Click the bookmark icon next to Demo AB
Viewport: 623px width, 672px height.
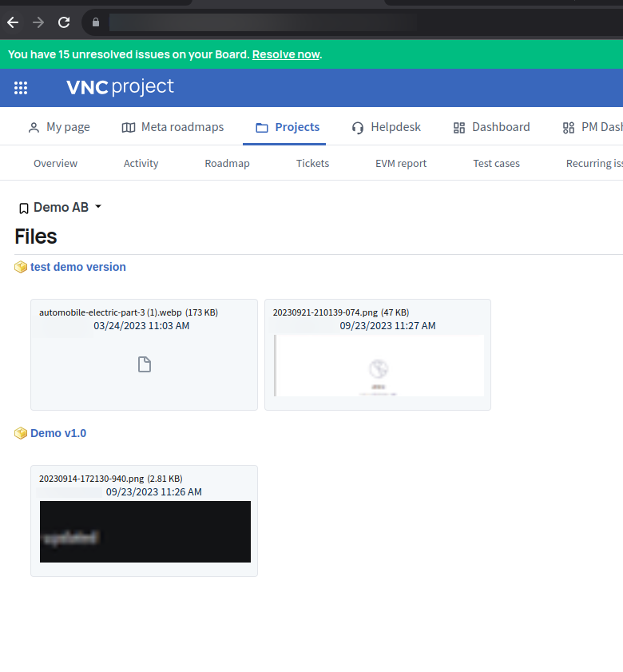(x=23, y=209)
